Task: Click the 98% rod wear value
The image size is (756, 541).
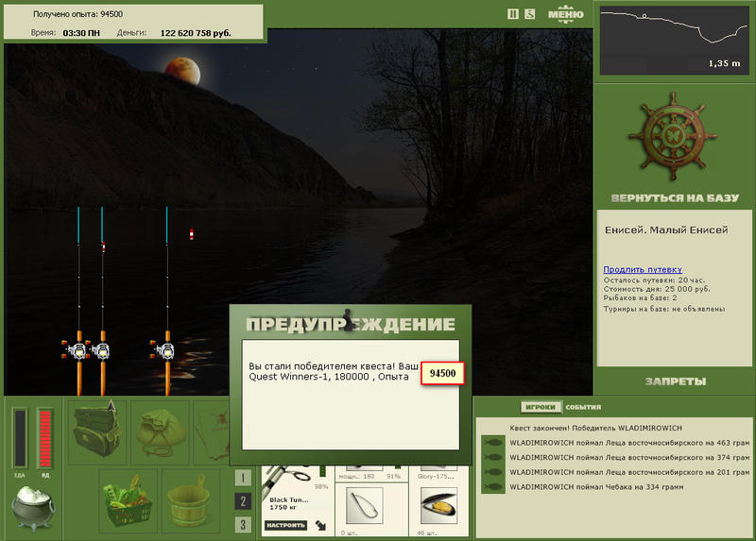Action: [321, 486]
